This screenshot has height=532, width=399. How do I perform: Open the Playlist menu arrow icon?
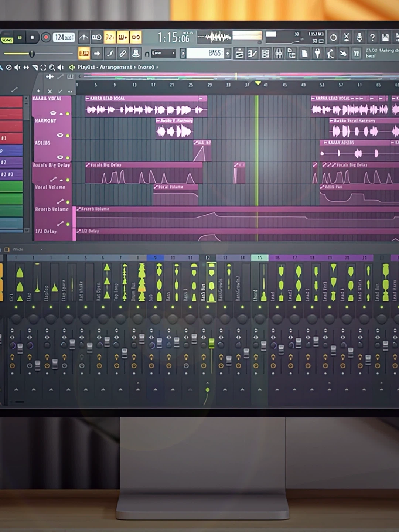(72, 67)
